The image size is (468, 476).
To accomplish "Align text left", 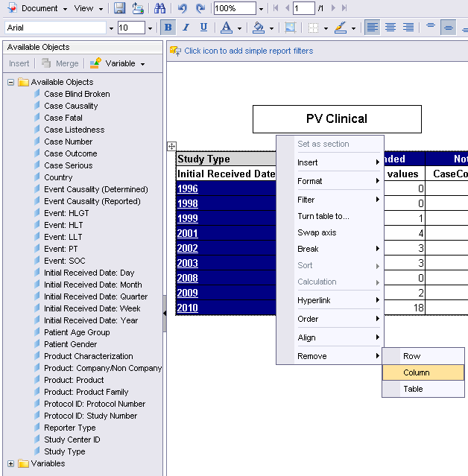I will click(x=373, y=28).
